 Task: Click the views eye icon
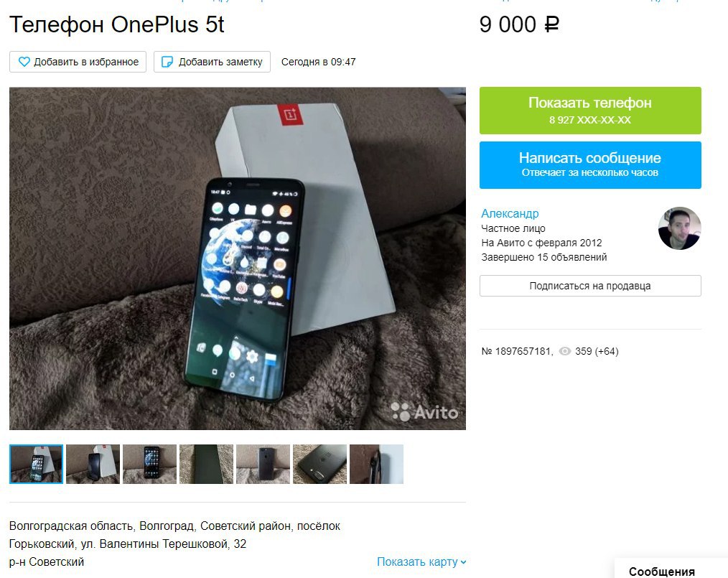[564, 351]
